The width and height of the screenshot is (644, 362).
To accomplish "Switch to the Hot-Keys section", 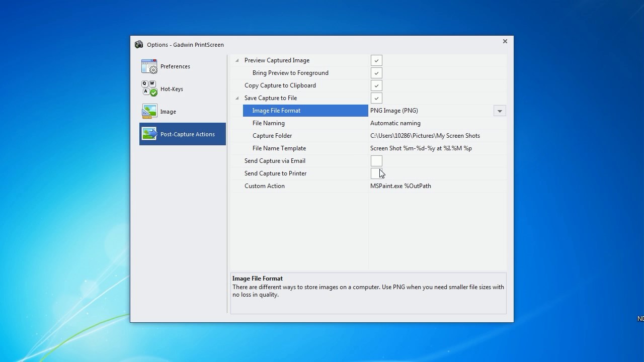I will [183, 89].
